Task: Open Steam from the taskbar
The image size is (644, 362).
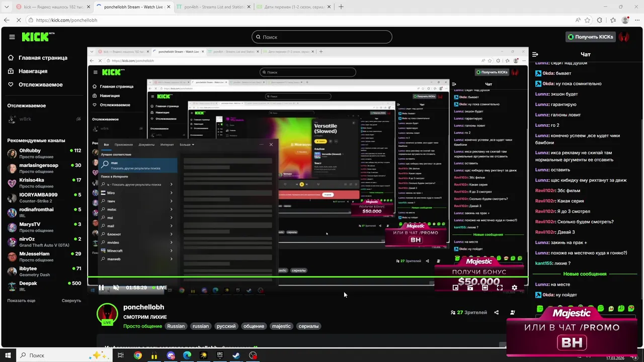Action: pyautogui.click(x=236, y=355)
